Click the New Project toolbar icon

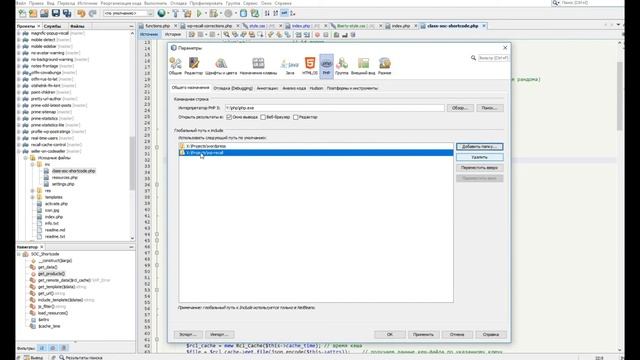pos(33,13)
